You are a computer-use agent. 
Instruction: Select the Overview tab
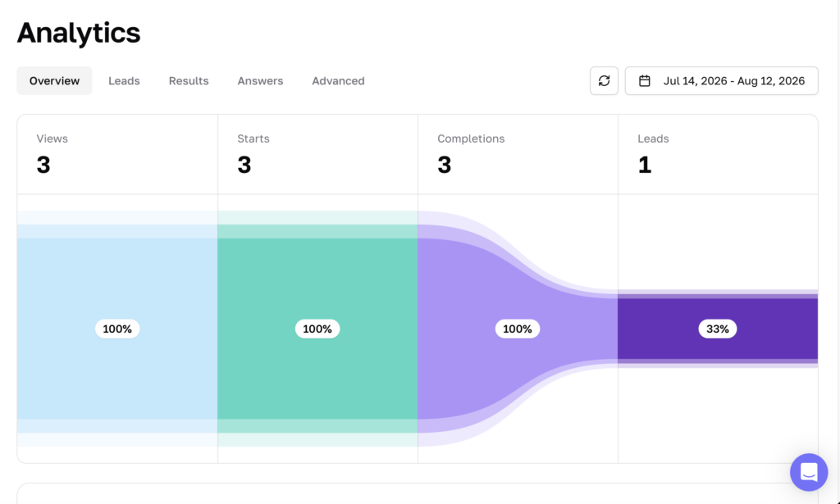[54, 81]
